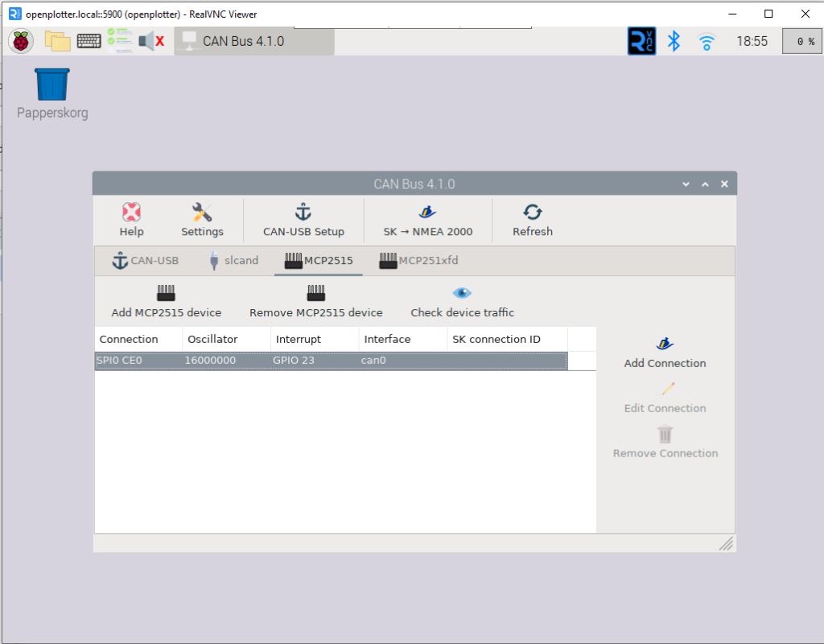Viewport: 824px width, 644px height.
Task: Open the file manager folder icon
Action: tap(57, 41)
